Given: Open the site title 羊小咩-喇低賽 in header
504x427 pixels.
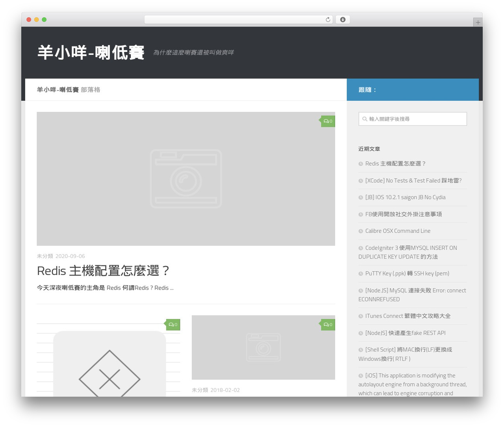Looking at the screenshot, I should coord(91,52).
